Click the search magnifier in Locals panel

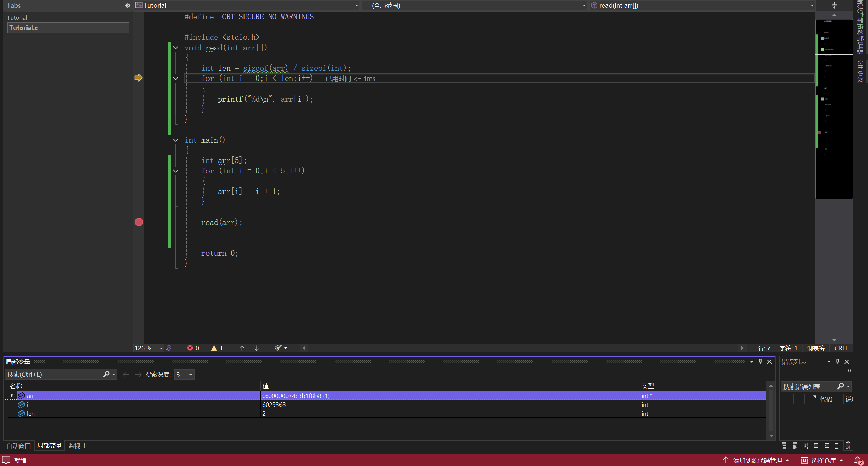coord(106,374)
